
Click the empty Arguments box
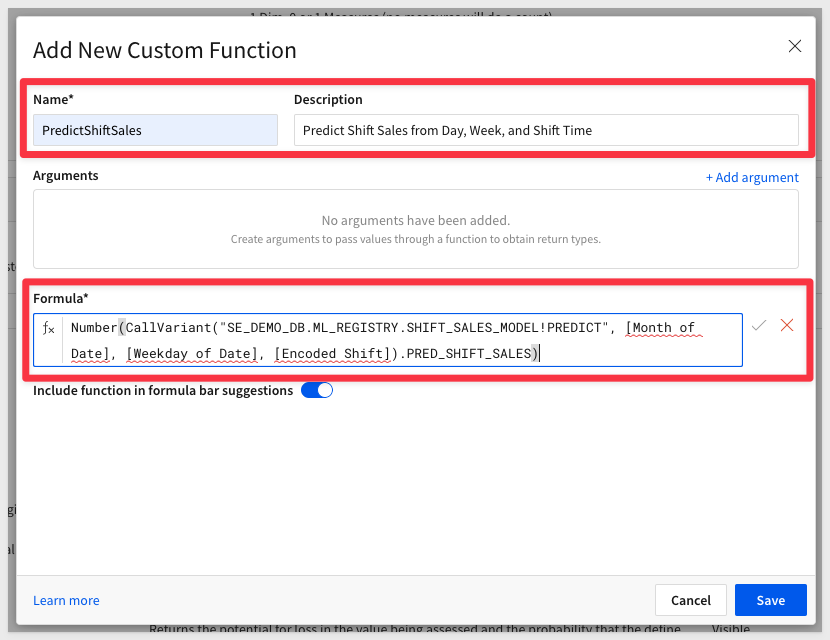point(415,229)
